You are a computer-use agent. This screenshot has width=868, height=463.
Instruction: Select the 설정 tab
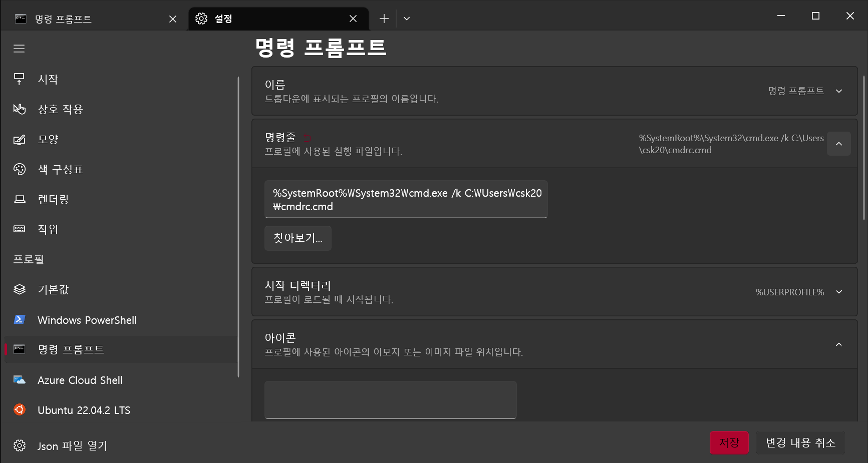pyautogui.click(x=278, y=19)
